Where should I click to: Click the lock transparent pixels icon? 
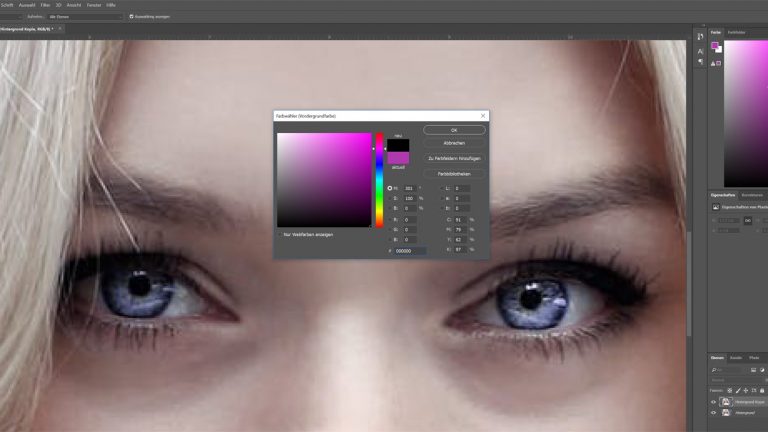click(x=729, y=389)
